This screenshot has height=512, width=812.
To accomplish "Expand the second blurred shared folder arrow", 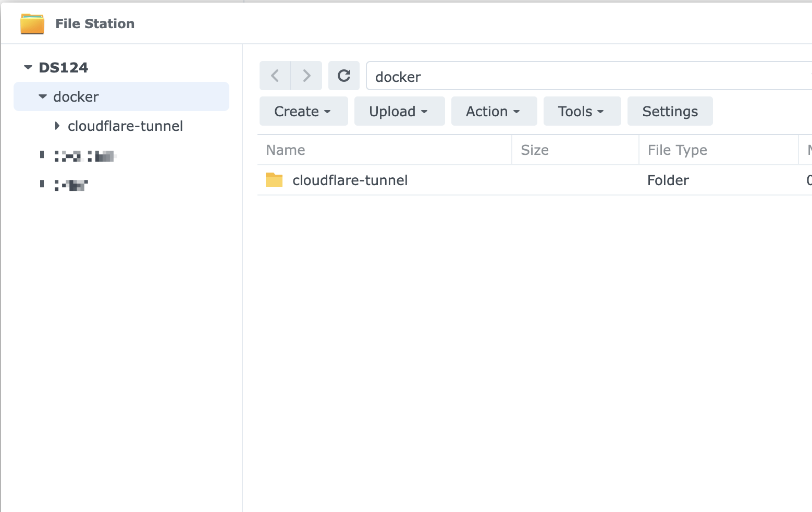I will pos(42,184).
